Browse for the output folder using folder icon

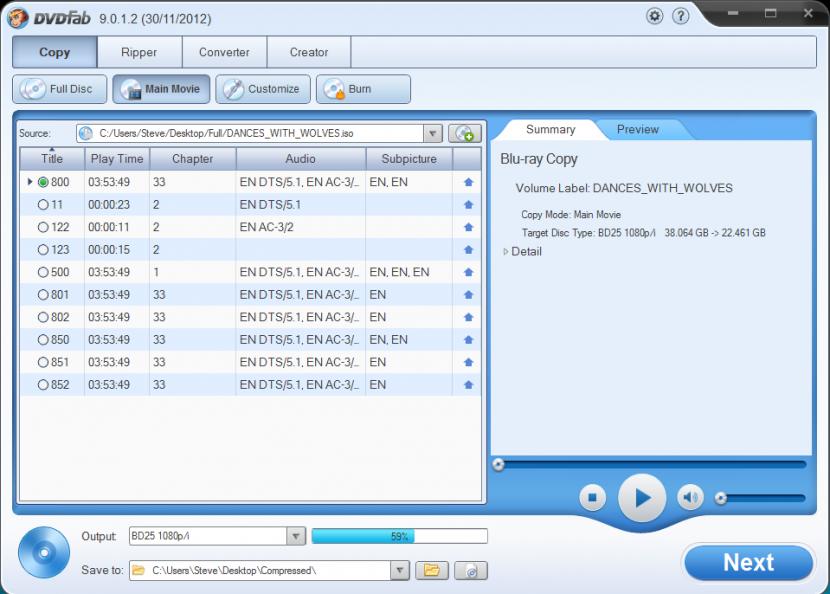pyautogui.click(x=431, y=570)
